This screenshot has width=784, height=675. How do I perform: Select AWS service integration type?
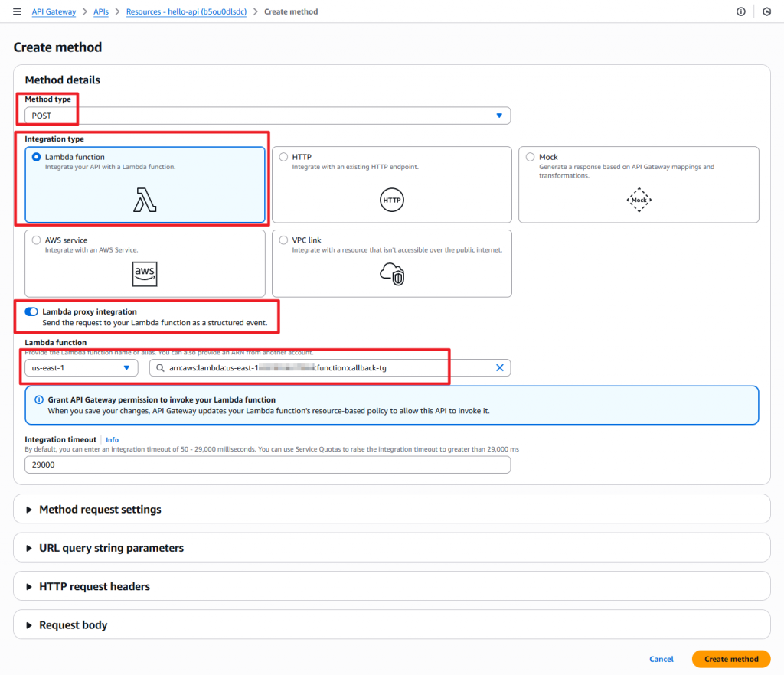pyautogui.click(x=36, y=240)
